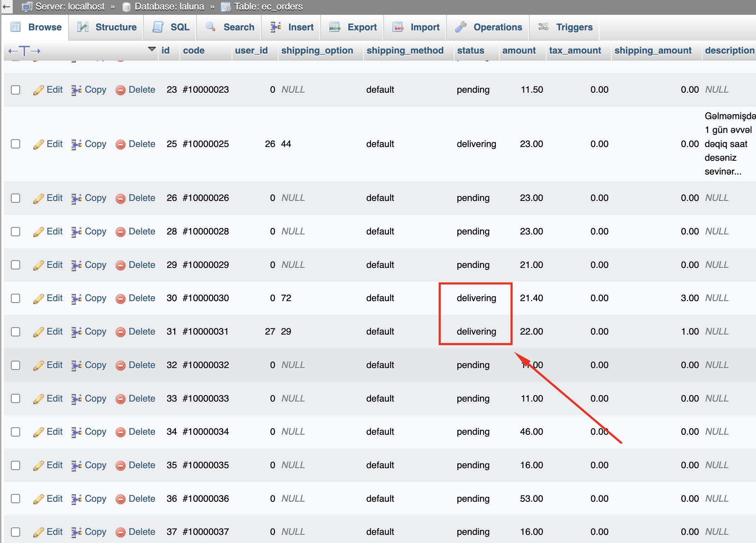Click the red Delete icon for row 26
The image size is (756, 543).
pyautogui.click(x=121, y=199)
